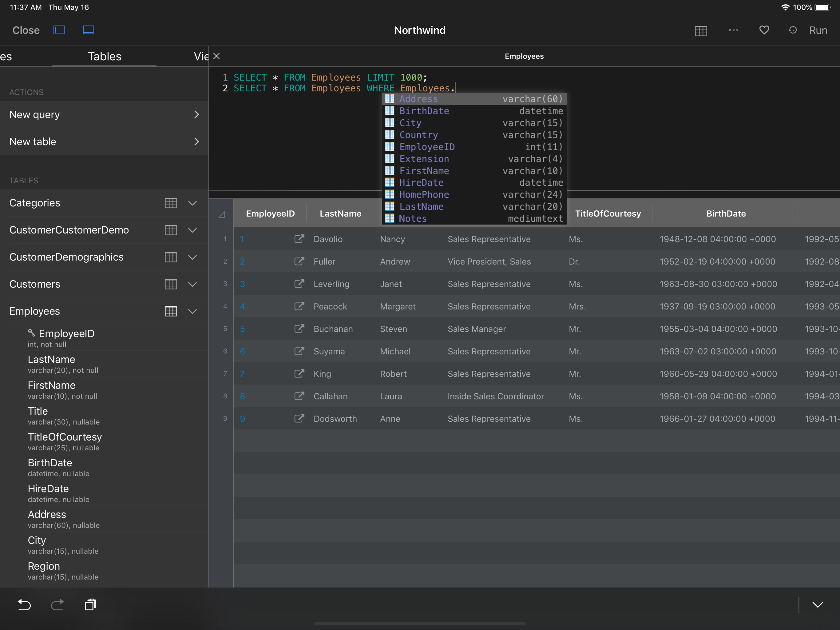Expand the Categories table chevron
840x630 pixels.
point(192,203)
